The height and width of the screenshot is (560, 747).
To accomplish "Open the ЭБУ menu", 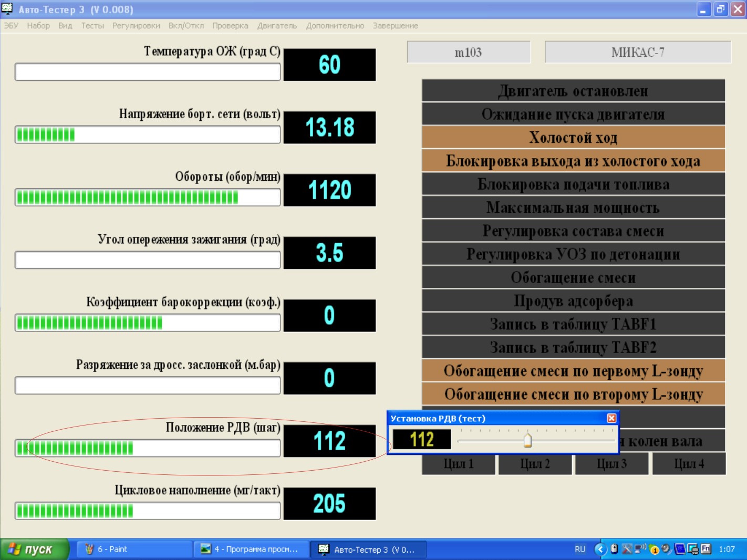I will 11,26.
